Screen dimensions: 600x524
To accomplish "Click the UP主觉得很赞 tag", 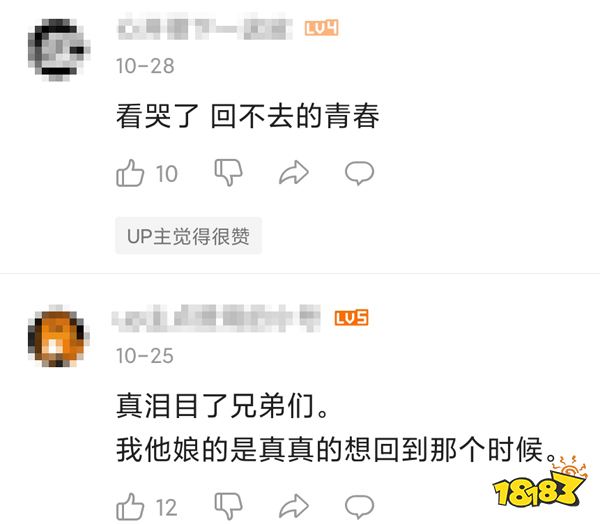I will coord(189,236).
